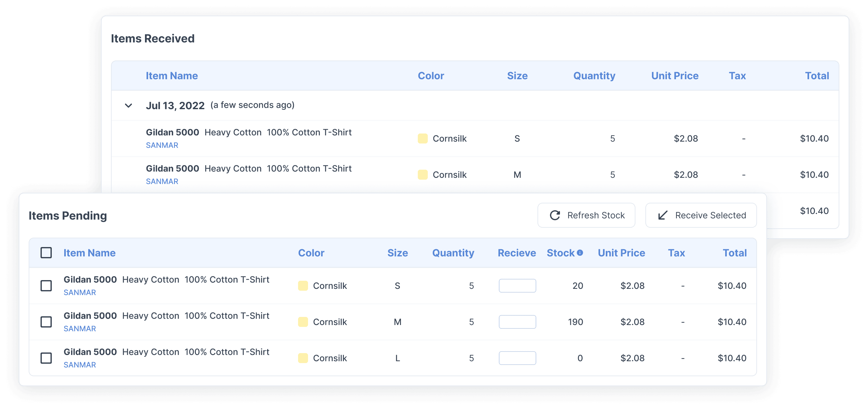Check the size M pending row checkbox
This screenshot has height=408, width=868.
coord(46,322)
